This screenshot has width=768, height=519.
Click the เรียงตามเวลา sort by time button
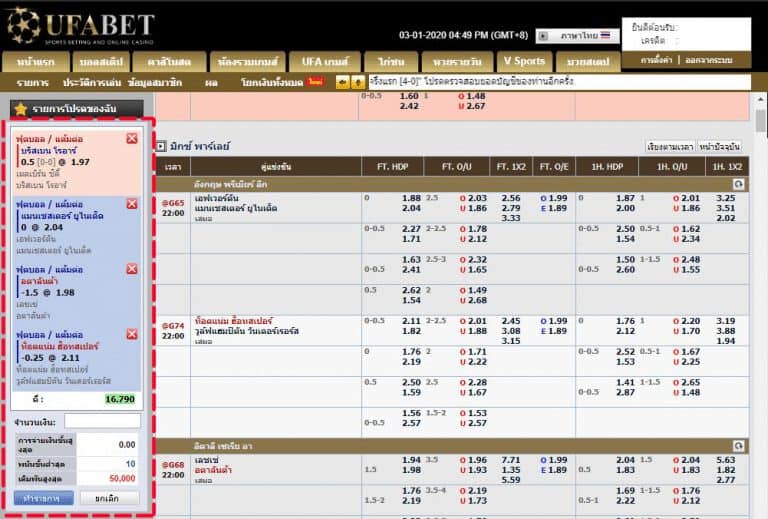(x=670, y=147)
